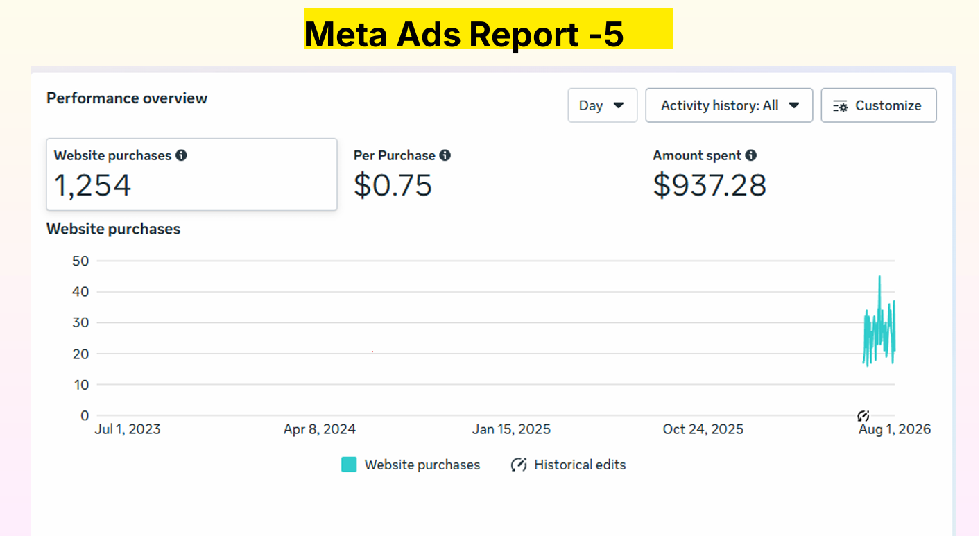Click the Website purchases chart heading above the graph

coord(113,229)
